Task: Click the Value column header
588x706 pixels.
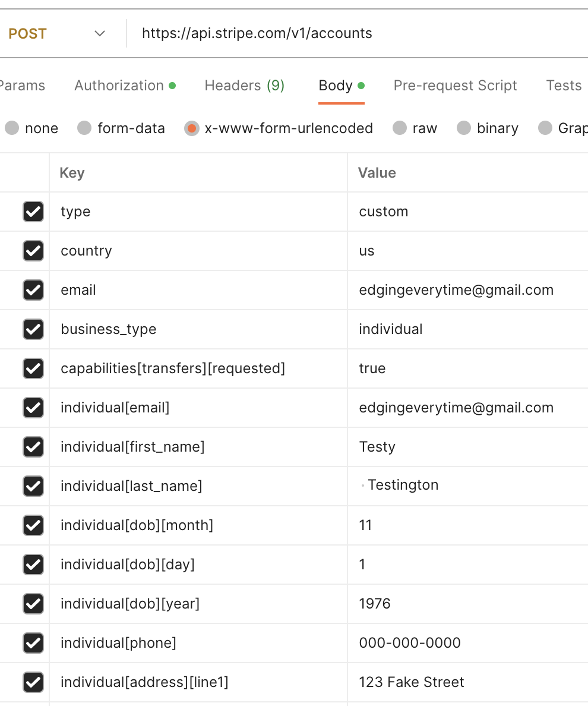Action: point(468,173)
